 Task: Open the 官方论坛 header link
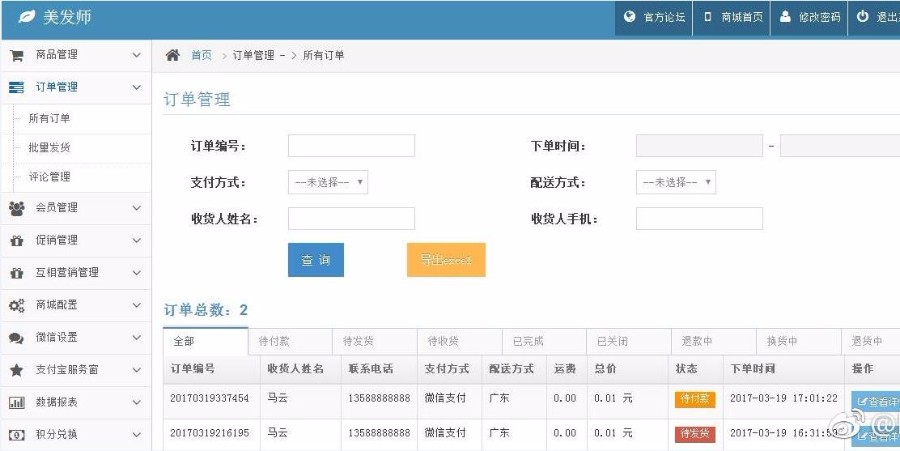coord(654,17)
